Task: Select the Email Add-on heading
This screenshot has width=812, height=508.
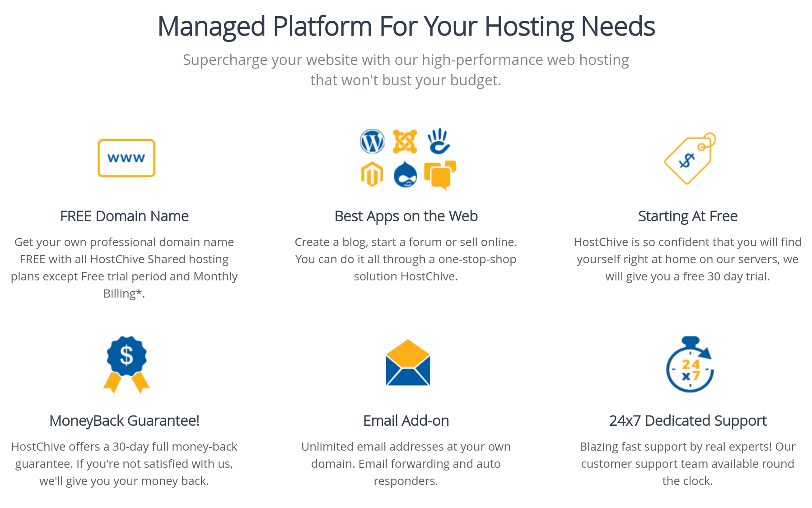Action: coord(406,421)
